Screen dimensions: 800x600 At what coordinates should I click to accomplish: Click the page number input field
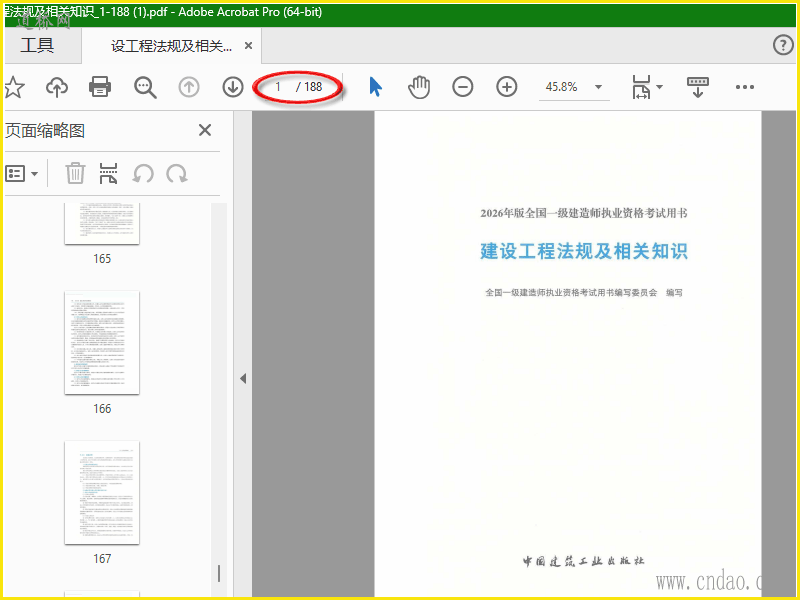pyautogui.click(x=278, y=87)
